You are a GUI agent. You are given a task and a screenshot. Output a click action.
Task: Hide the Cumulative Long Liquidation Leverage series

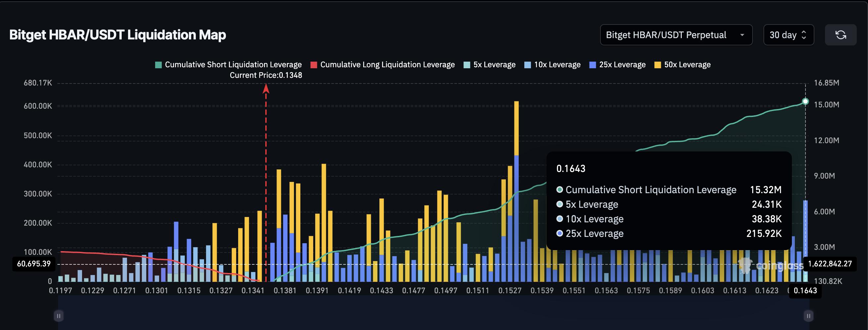coord(387,65)
